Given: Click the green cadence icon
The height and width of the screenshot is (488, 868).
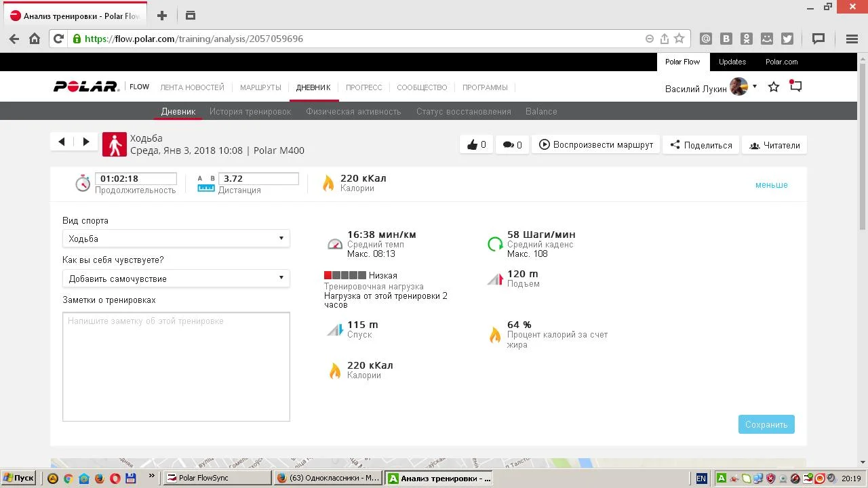Looking at the screenshot, I should coord(495,244).
